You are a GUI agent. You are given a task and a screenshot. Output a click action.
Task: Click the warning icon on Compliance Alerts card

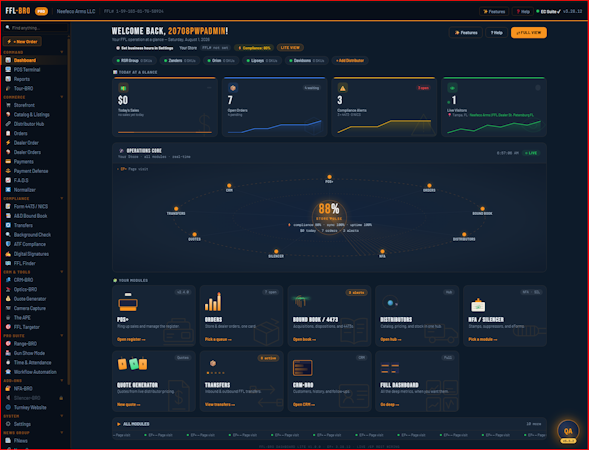pos(342,88)
